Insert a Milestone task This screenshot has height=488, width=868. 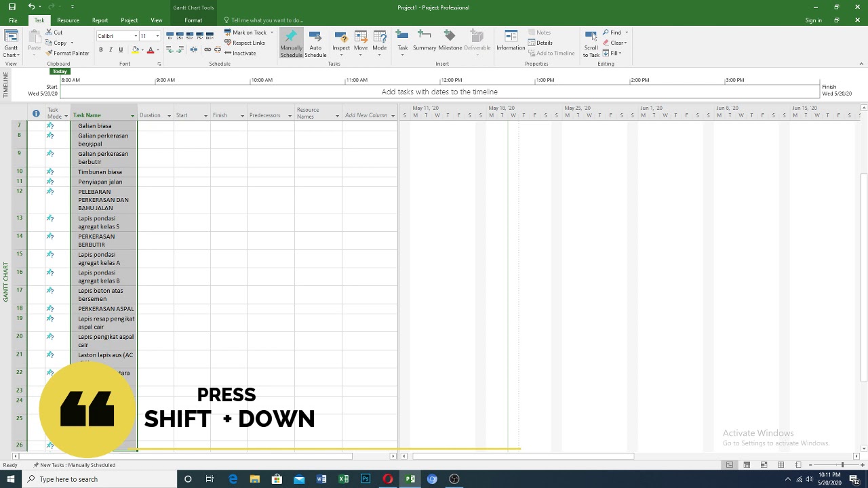tap(450, 41)
